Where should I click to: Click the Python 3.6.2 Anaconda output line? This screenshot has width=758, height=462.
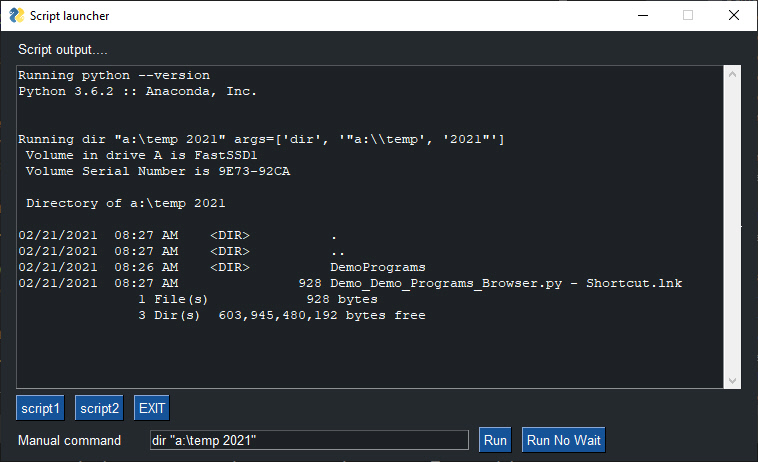(x=138, y=91)
